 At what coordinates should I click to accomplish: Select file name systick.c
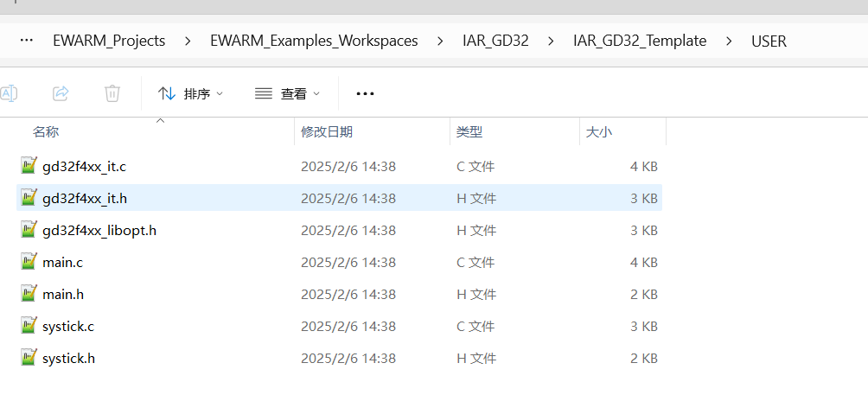68,327
